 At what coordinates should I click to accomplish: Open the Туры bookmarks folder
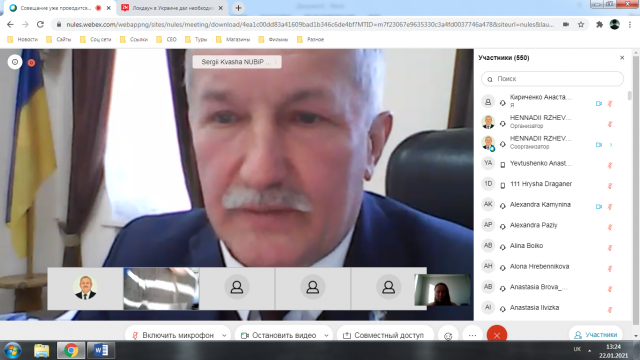click(x=196, y=40)
